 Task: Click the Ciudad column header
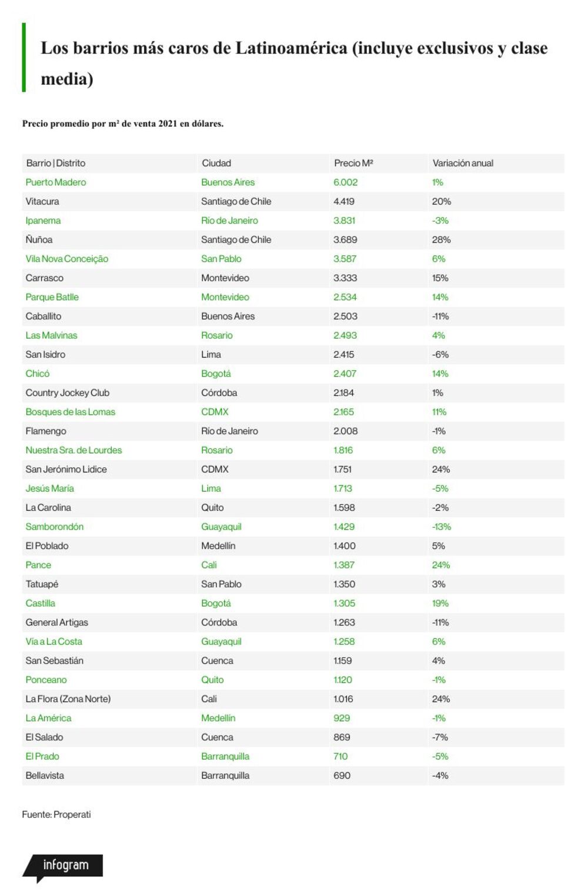216,163
